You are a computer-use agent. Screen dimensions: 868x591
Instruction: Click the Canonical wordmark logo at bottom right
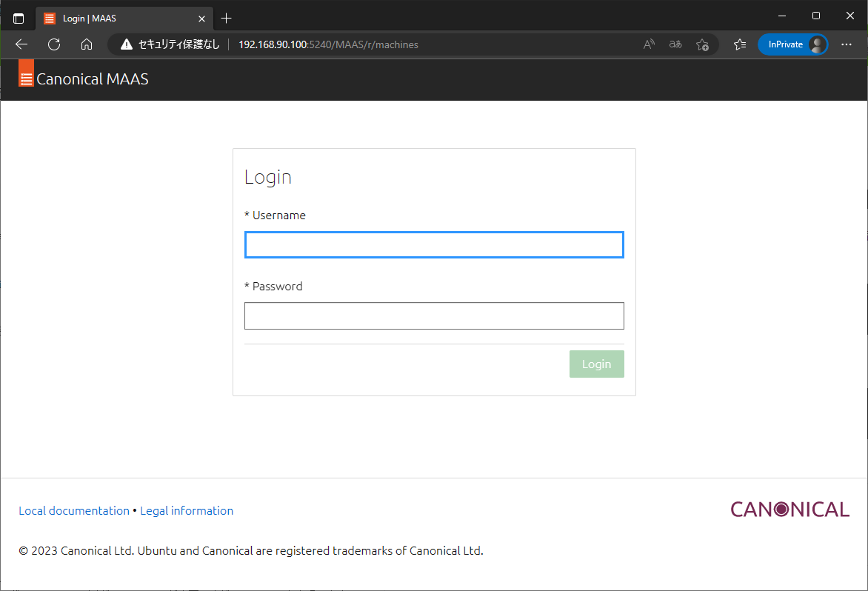pos(789,509)
